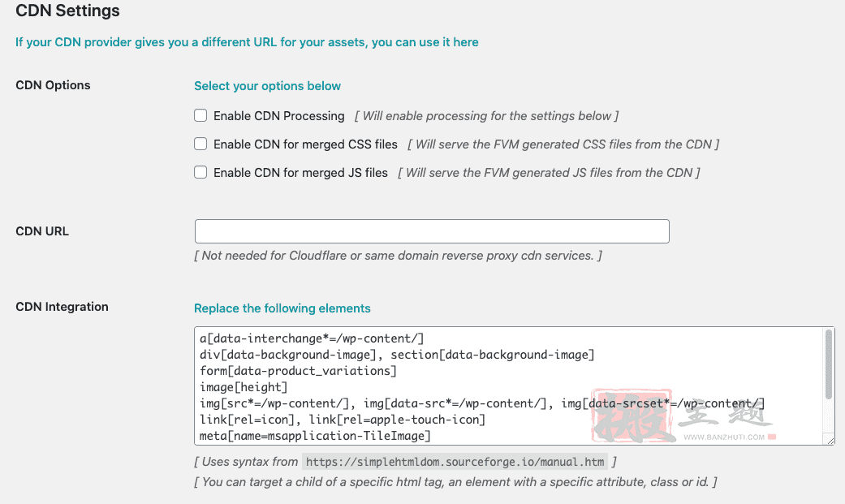Click the 'Enable CDN Processing' label text
Screen dimensions: 845x504
click(278, 116)
